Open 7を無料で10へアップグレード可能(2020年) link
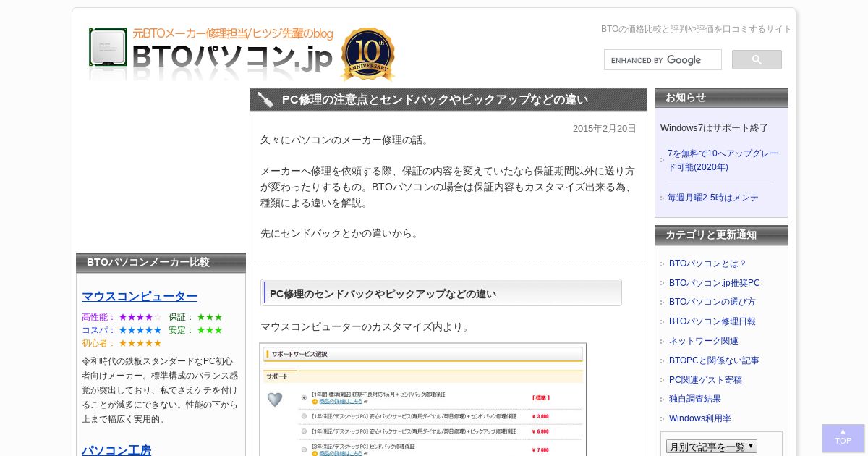Image resolution: width=868 pixels, height=456 pixels. click(x=723, y=160)
